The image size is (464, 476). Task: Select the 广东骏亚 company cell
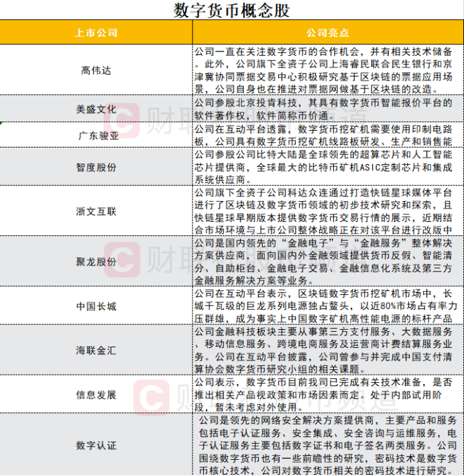click(x=96, y=135)
